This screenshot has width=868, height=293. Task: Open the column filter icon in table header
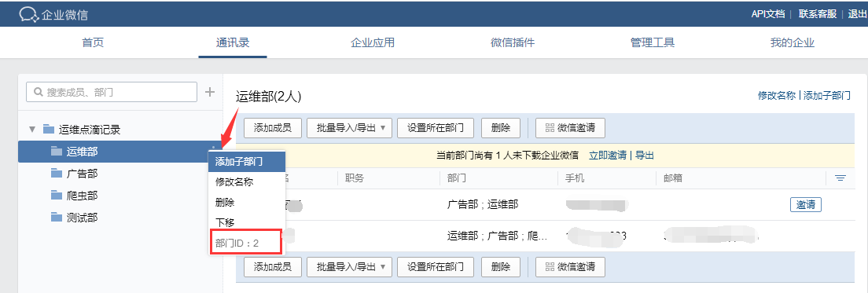pos(840,178)
